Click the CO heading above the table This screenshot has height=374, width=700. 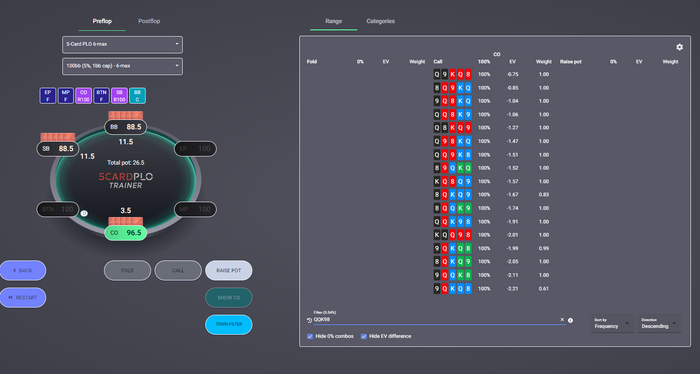(496, 54)
